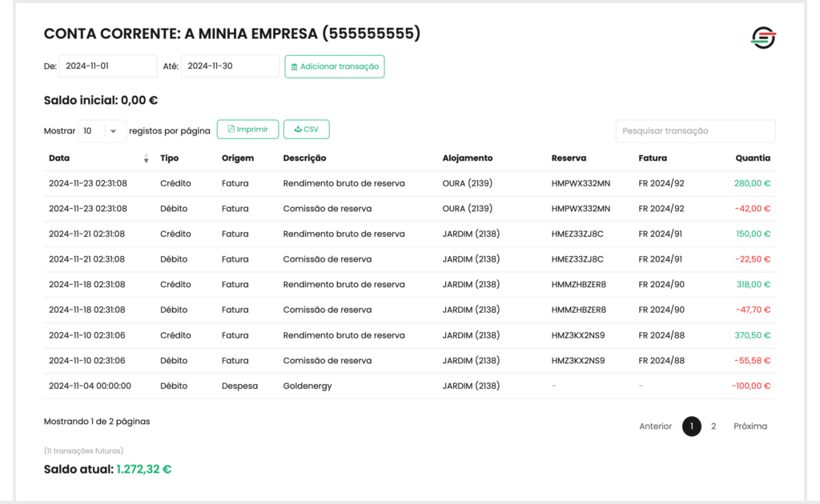Click the Origem column header

[237, 158]
